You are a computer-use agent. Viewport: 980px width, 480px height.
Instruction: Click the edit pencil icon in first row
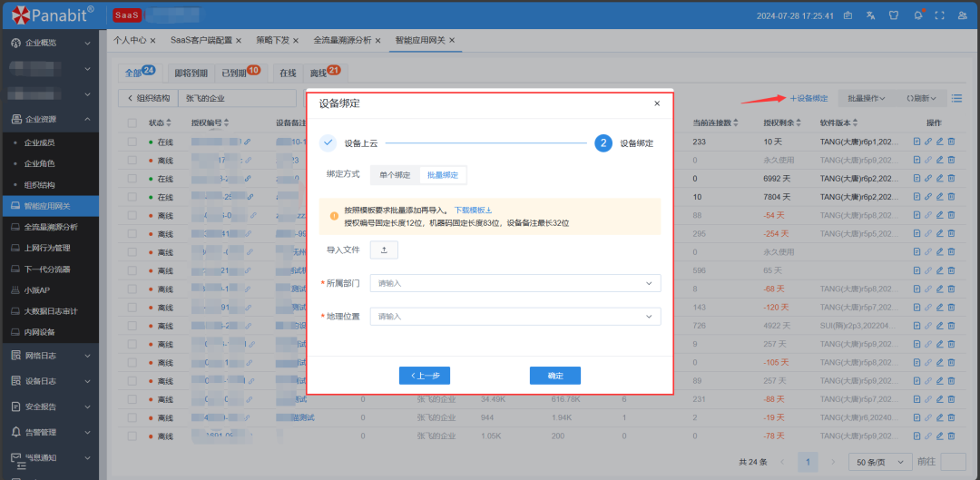tap(940, 142)
